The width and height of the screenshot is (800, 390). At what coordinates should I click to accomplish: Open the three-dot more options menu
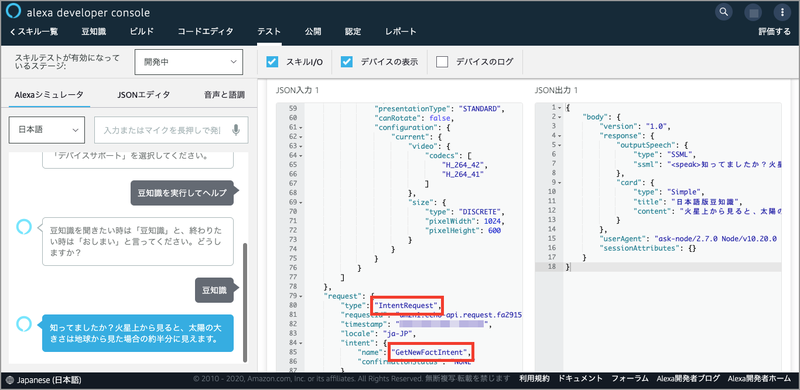click(782, 12)
